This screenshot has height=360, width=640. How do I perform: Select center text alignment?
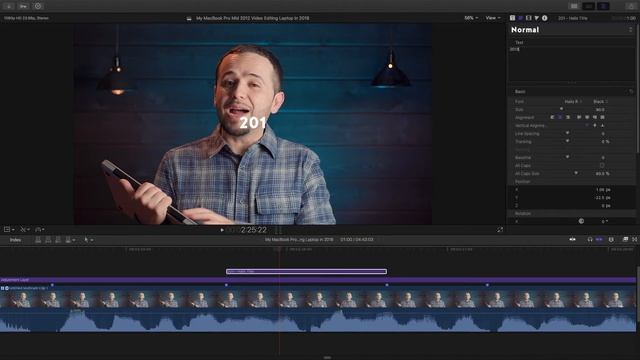[560, 117]
